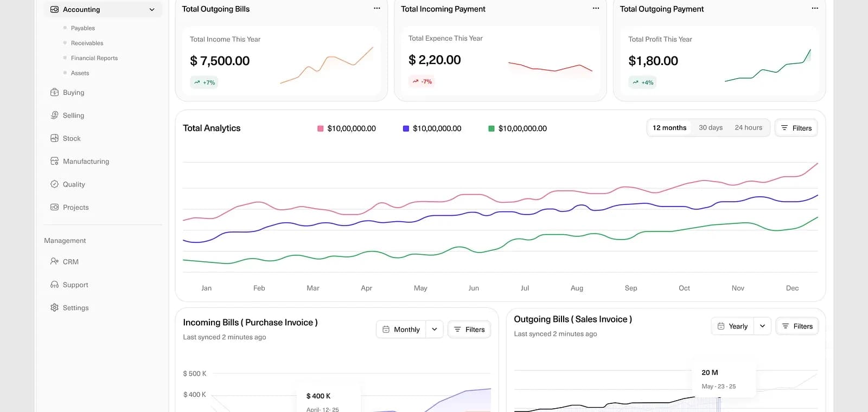This screenshot has height=412, width=868.
Task: Open Receivables under Accounting
Action: tap(87, 43)
